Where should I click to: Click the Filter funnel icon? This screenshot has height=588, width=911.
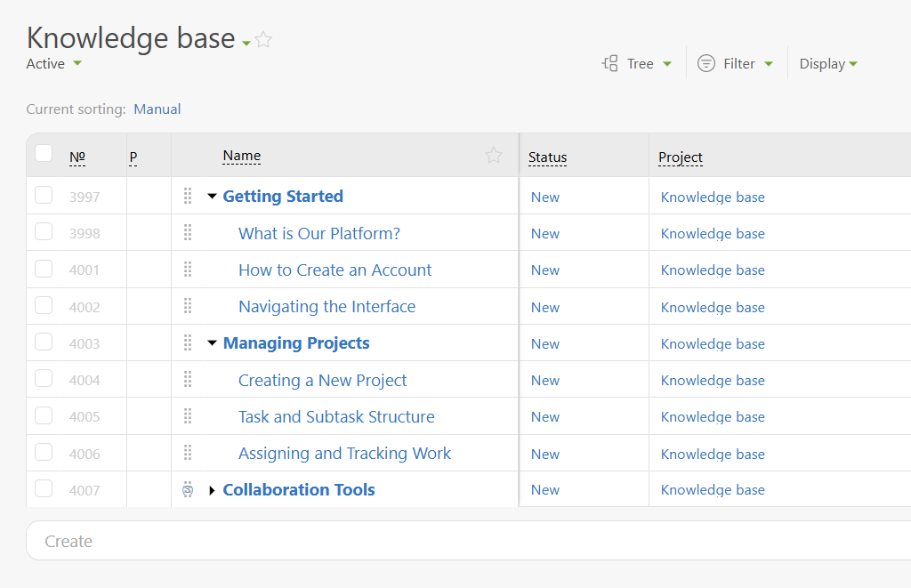pos(705,63)
